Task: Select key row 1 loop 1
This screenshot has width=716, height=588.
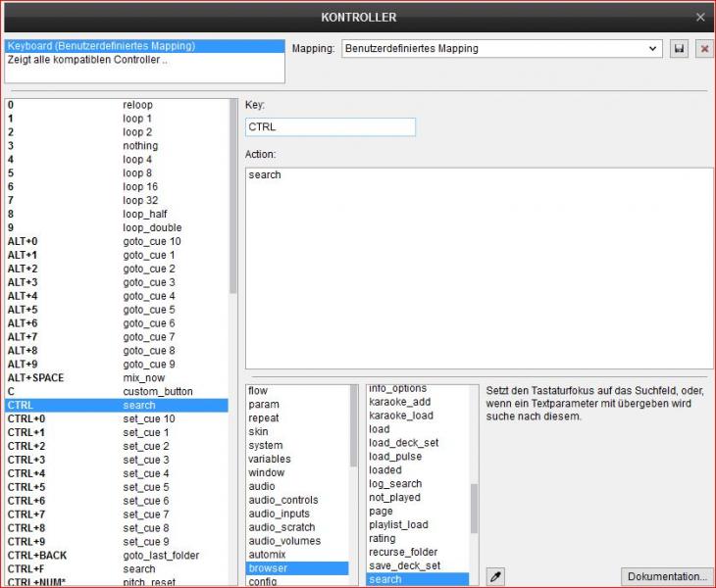Action: pos(117,119)
